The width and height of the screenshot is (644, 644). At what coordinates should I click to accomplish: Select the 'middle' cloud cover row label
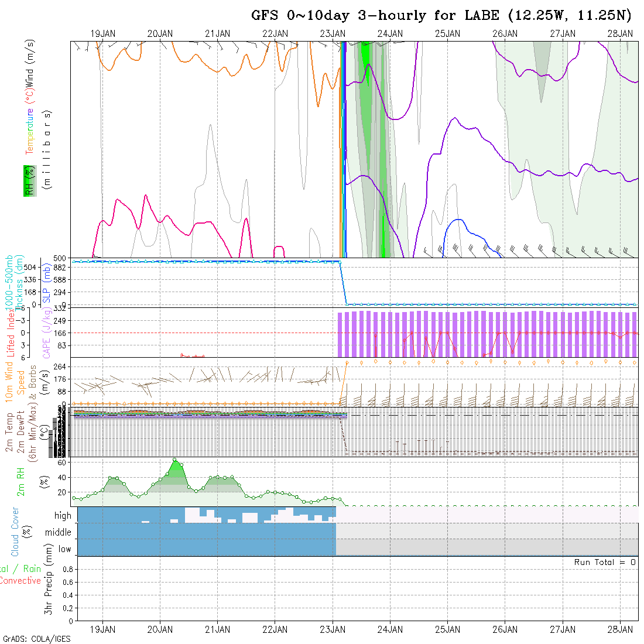coord(58,532)
